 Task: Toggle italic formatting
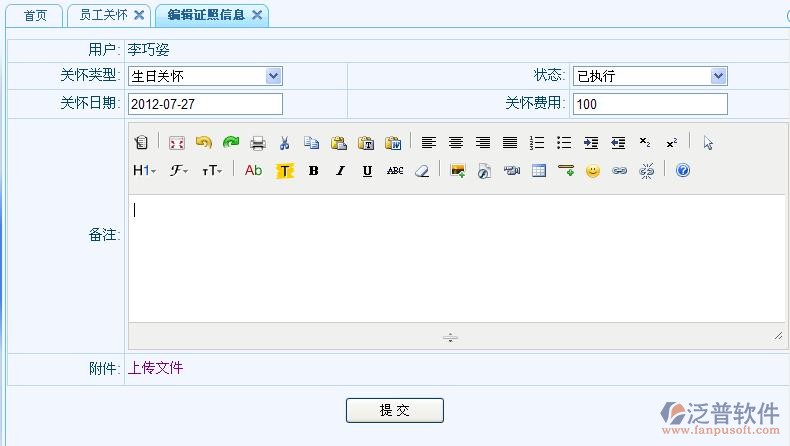[341, 170]
